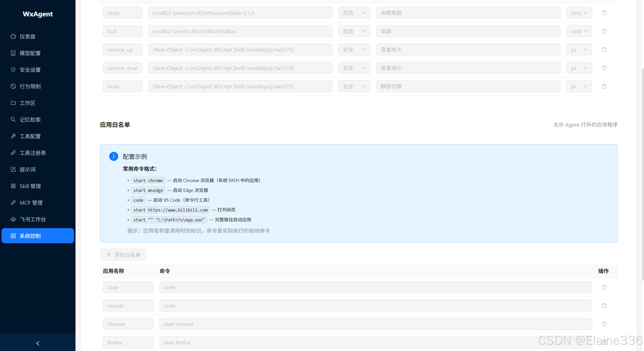Click the shield icon for 安全设置
This screenshot has height=351, width=644.
(x=13, y=70)
